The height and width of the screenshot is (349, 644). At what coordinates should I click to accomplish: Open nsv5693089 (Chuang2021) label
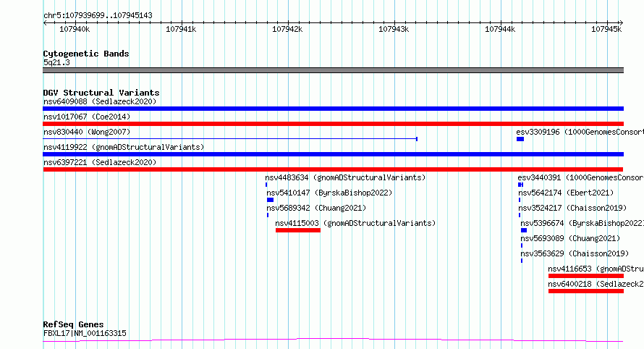[570, 238]
